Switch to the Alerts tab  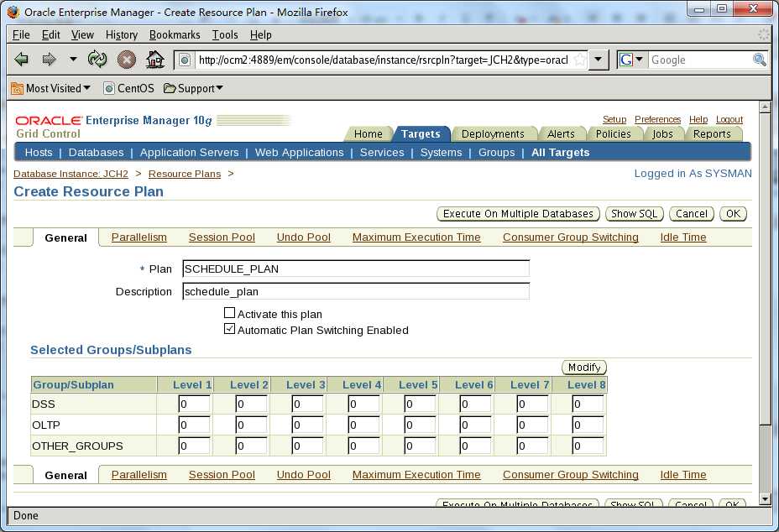(561, 134)
